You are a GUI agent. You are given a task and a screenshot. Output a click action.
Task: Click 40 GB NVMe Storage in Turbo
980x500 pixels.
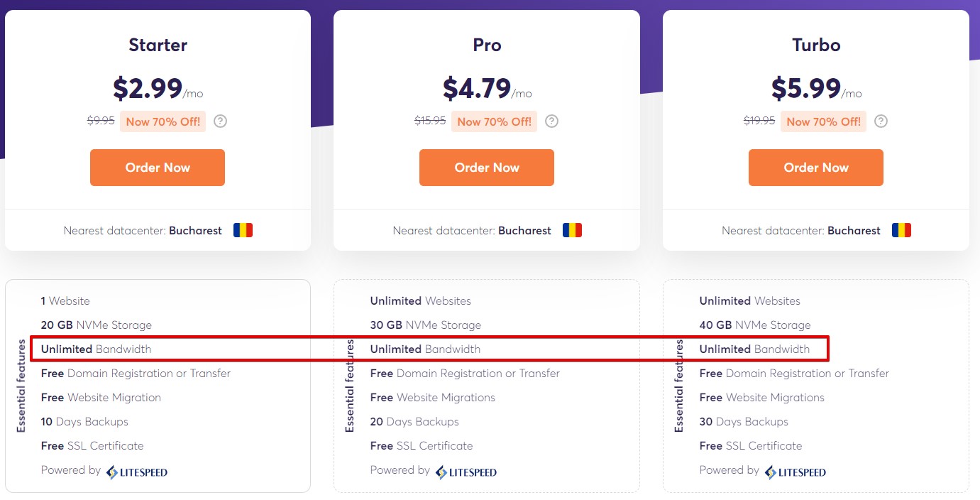pos(755,325)
